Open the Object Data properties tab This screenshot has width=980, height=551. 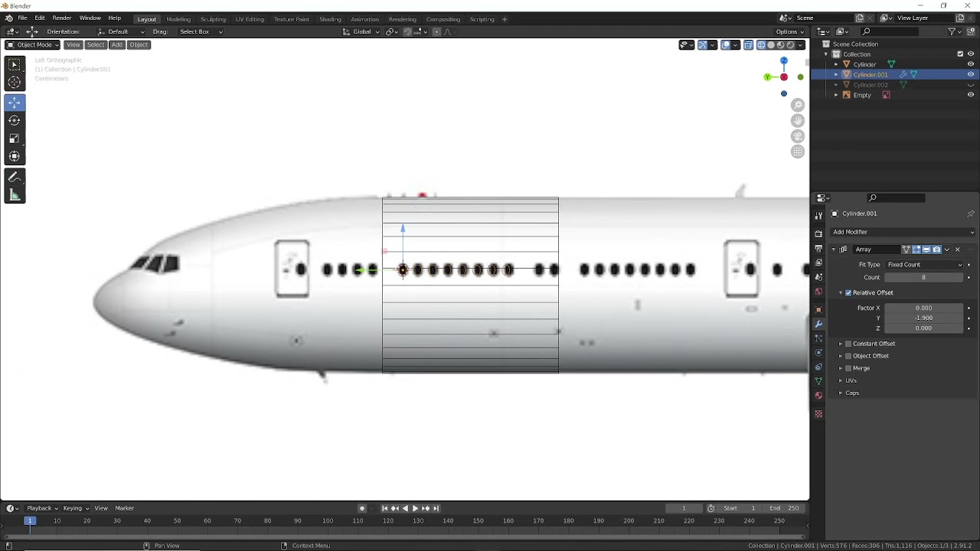[818, 381]
